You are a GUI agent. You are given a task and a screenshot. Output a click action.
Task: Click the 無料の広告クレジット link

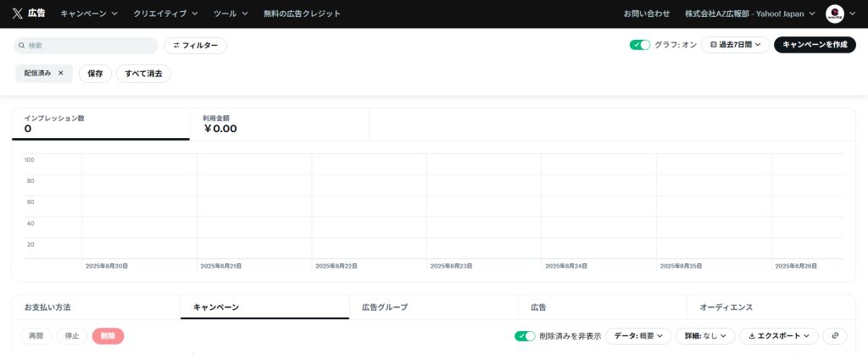(x=302, y=14)
